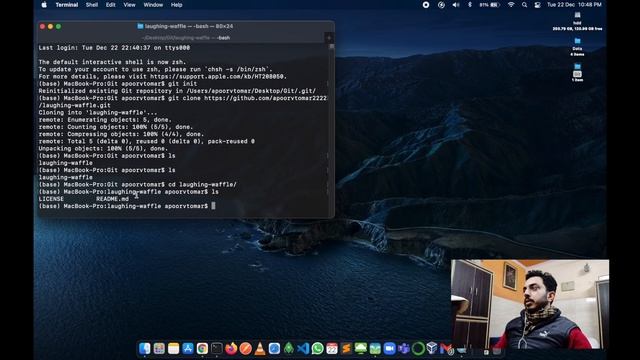Open Zoom from the dock
Viewport: 640px width, 360px height.
389,349
